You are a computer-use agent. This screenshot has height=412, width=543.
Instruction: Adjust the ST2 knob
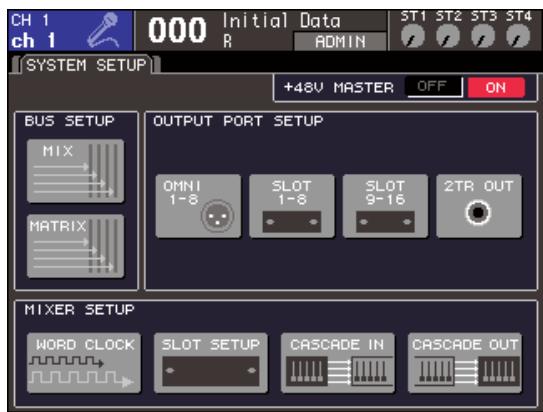pos(448,36)
